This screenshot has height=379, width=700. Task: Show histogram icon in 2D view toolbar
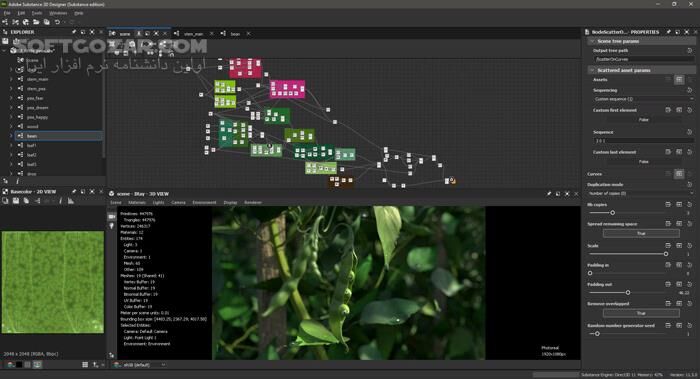click(x=71, y=201)
